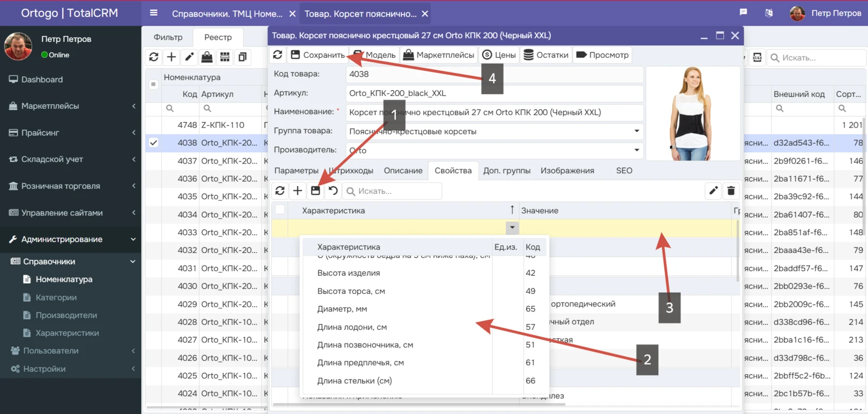This screenshot has height=414, width=868.
Task: Switch to the Изображения tab
Action: (x=567, y=171)
